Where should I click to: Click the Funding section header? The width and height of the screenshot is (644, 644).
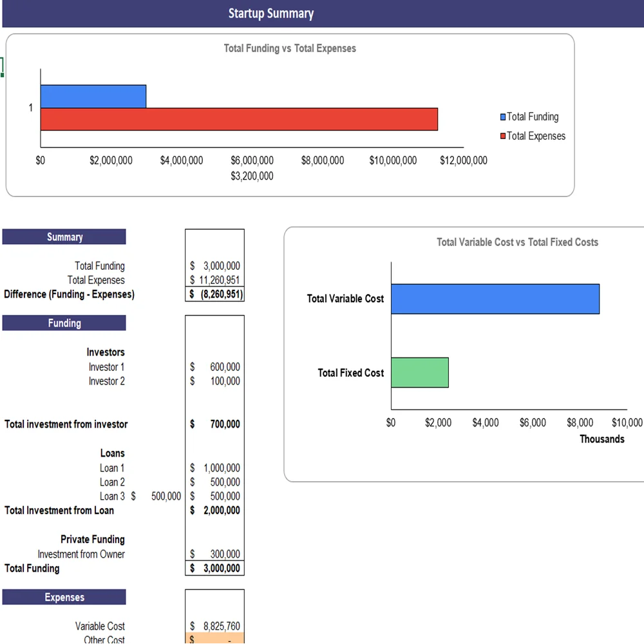[x=64, y=323]
